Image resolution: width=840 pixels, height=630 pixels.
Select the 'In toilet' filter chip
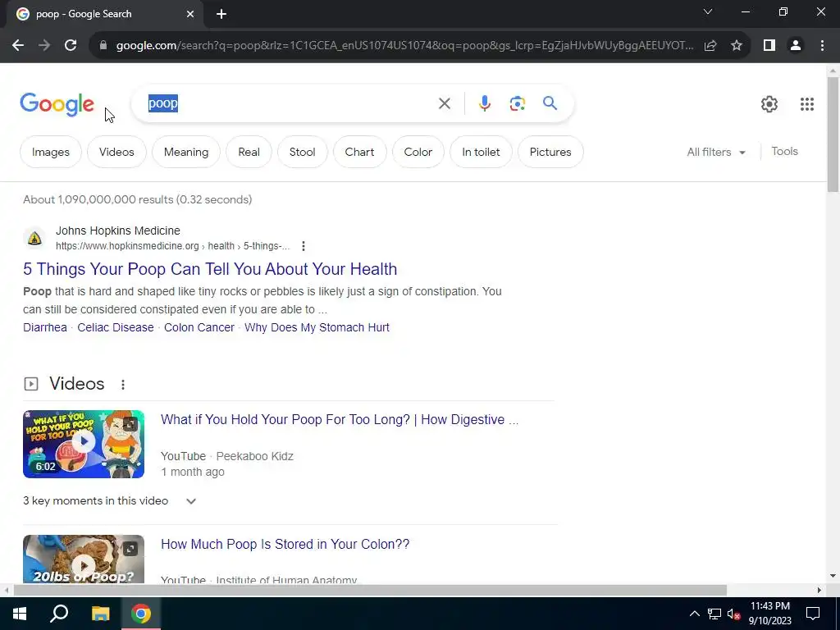tap(481, 152)
